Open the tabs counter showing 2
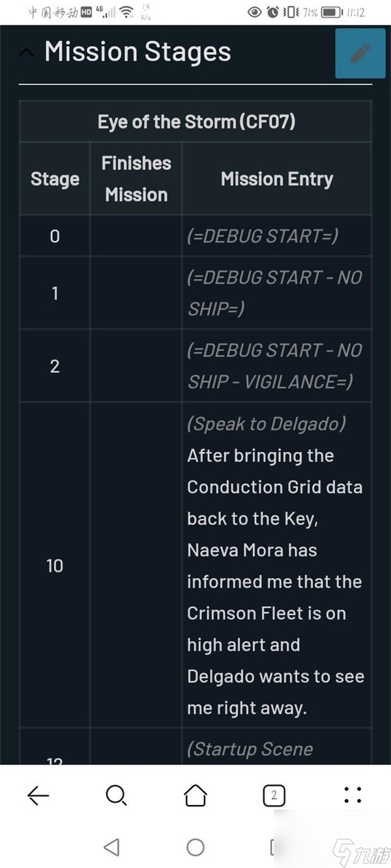Viewport: 391px width, 868px height. pos(274,795)
